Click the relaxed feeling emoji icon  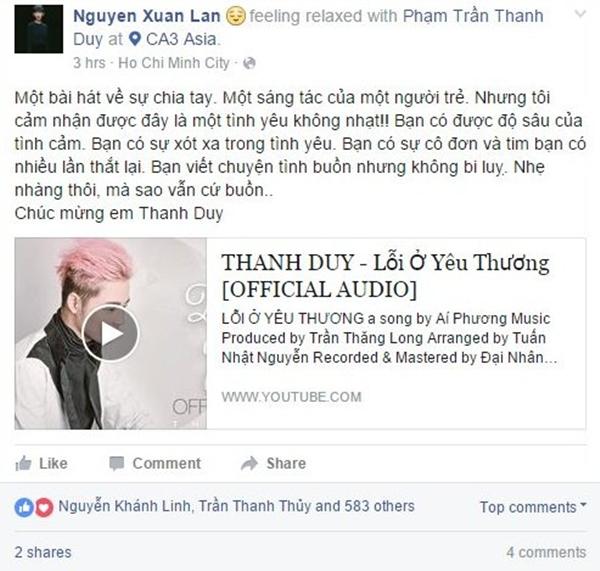(236, 16)
